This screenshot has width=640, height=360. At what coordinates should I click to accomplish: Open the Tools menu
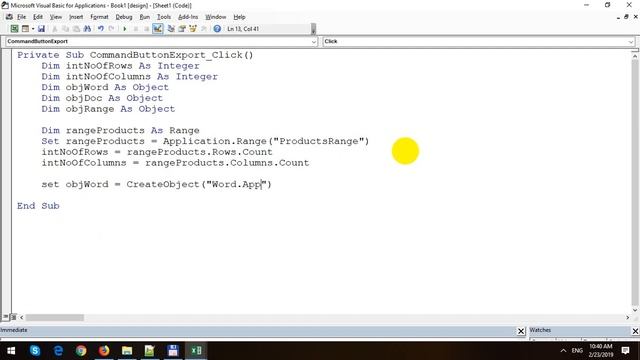click(x=164, y=17)
